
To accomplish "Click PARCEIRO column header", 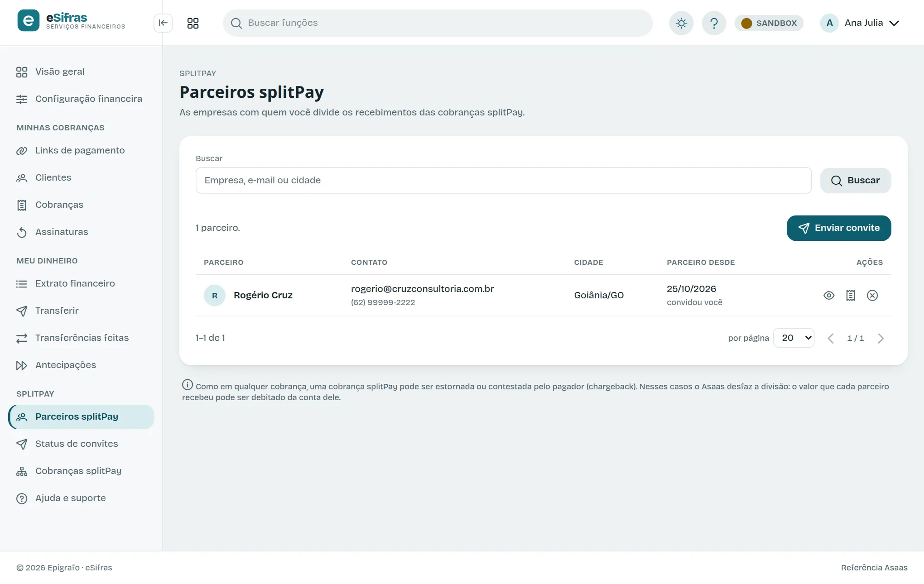I will 223,262.
